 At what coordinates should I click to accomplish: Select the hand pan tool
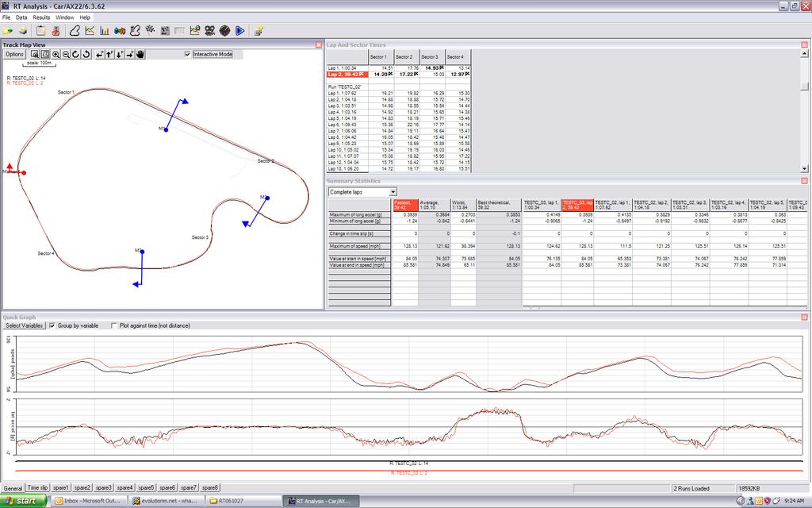coord(140,55)
